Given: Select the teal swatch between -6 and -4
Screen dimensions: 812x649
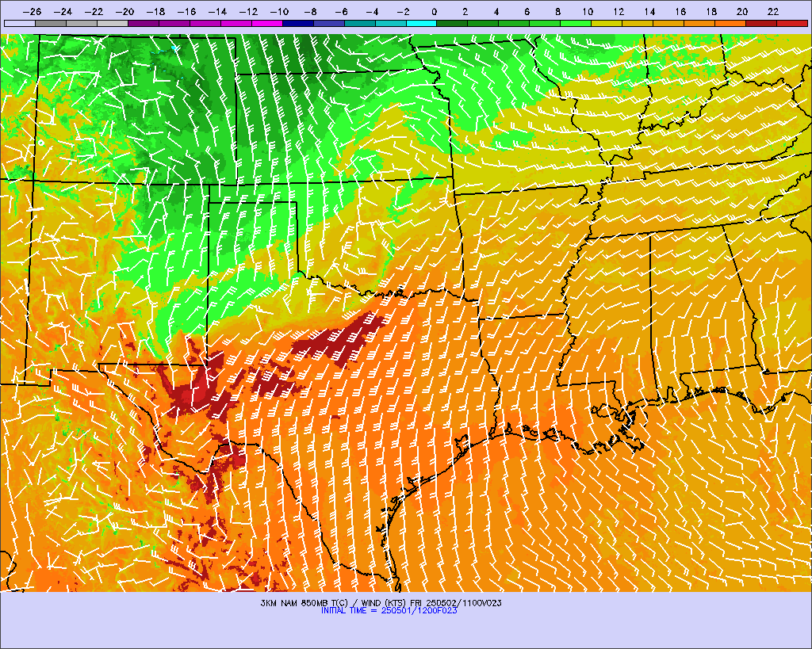Looking at the screenshot, I should coord(359,23).
